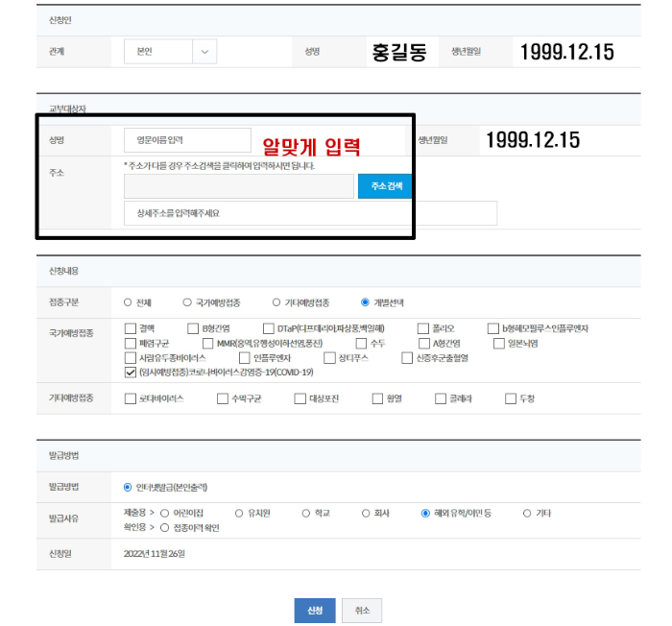672x626 pixels.
Task: Check the MMR(홍역,유행성이하선염,풍진) checkbox
Action: 208,344
